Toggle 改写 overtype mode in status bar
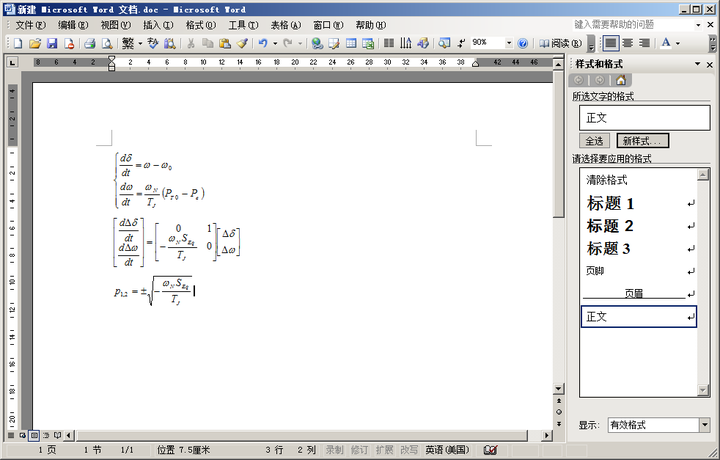Screen dimensions: 720x460 click(x=409, y=450)
